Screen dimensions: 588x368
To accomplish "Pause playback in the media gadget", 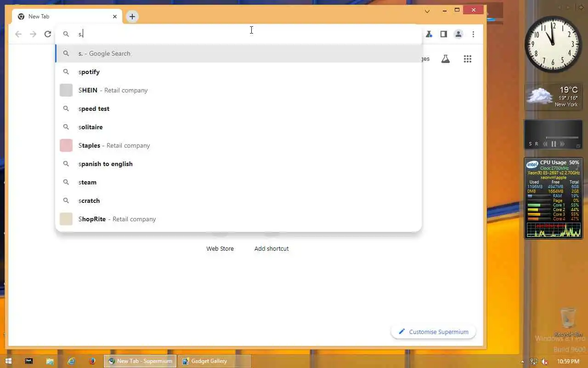I will [554, 144].
